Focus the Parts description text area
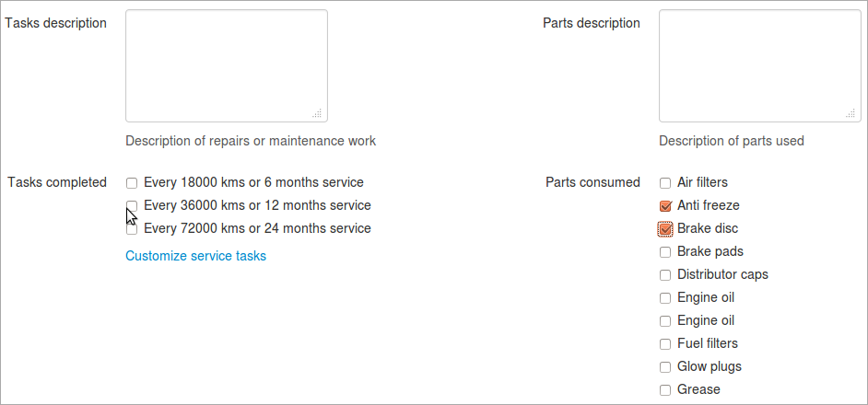The image size is (868, 405). (759, 65)
